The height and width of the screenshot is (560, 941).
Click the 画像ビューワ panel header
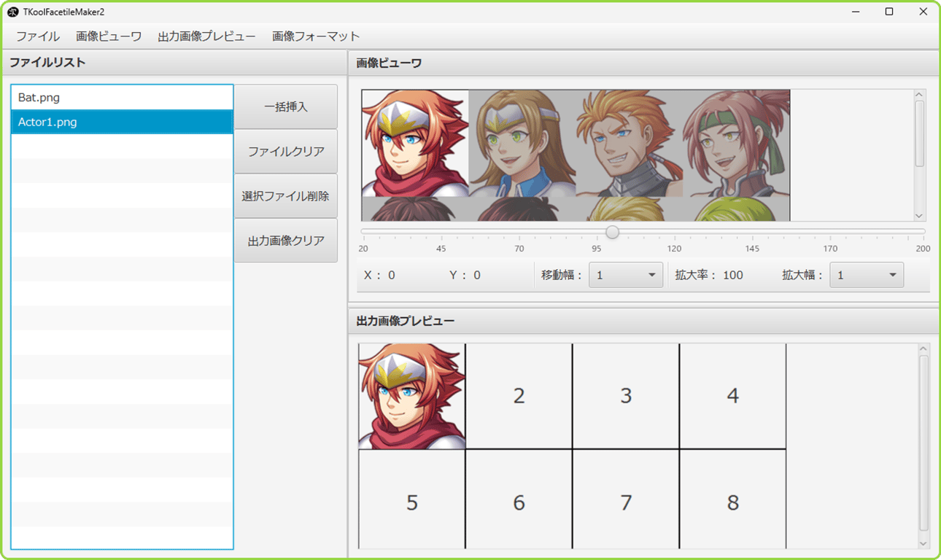click(643, 63)
